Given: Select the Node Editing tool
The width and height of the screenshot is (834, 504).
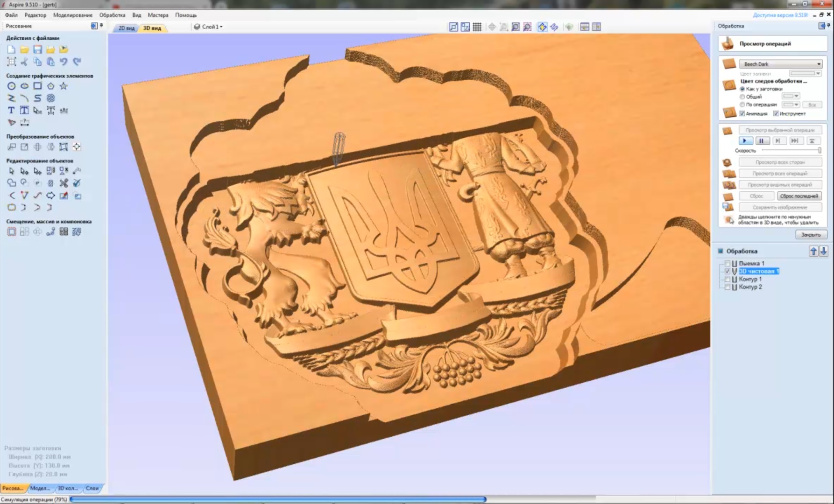Looking at the screenshot, I should tap(24, 171).
